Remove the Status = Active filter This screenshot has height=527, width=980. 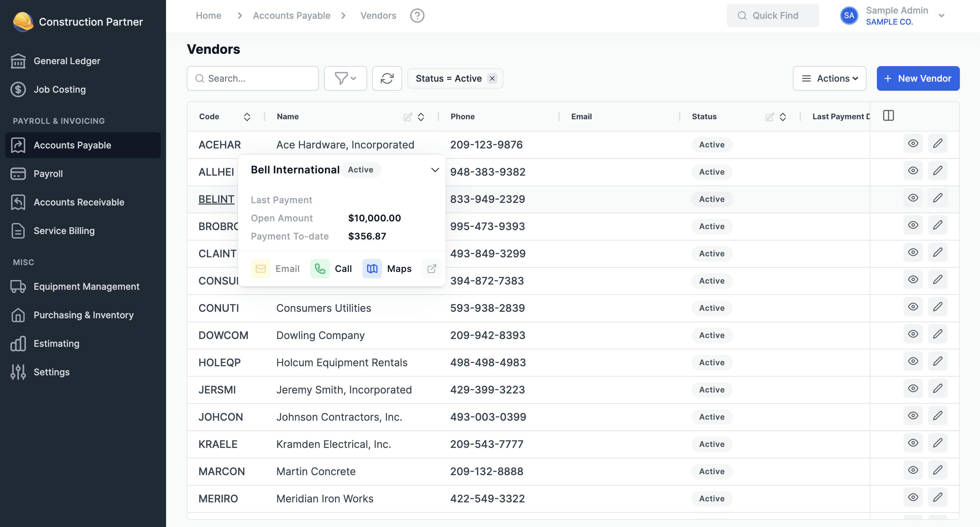click(492, 78)
